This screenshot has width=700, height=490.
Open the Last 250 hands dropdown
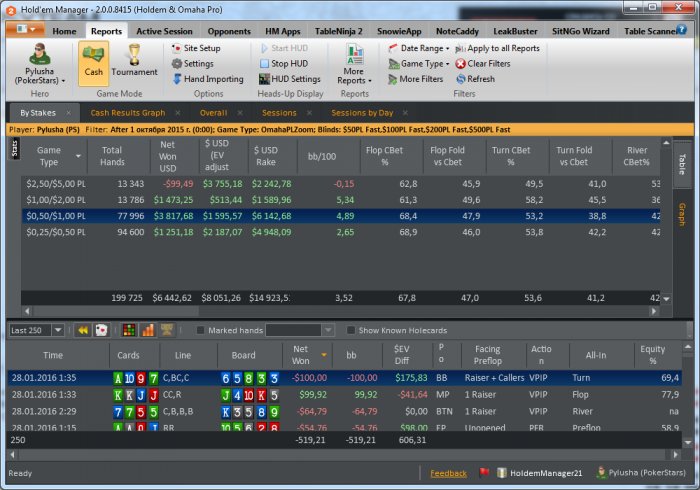click(x=58, y=330)
